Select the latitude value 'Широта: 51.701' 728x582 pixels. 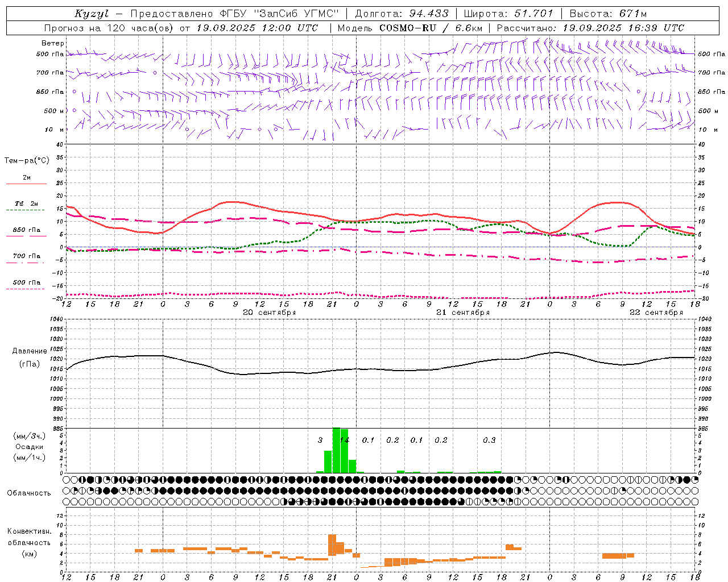[x=508, y=14]
